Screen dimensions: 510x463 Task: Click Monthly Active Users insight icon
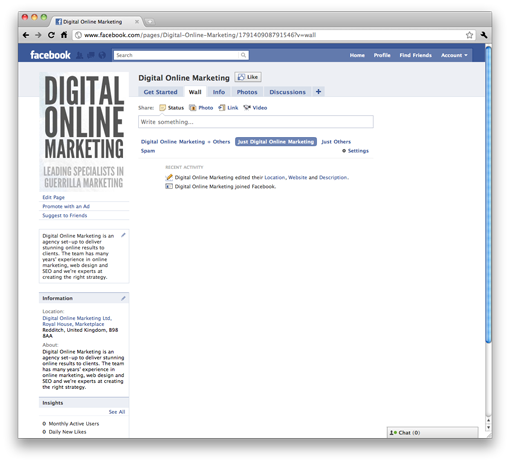(x=44, y=424)
